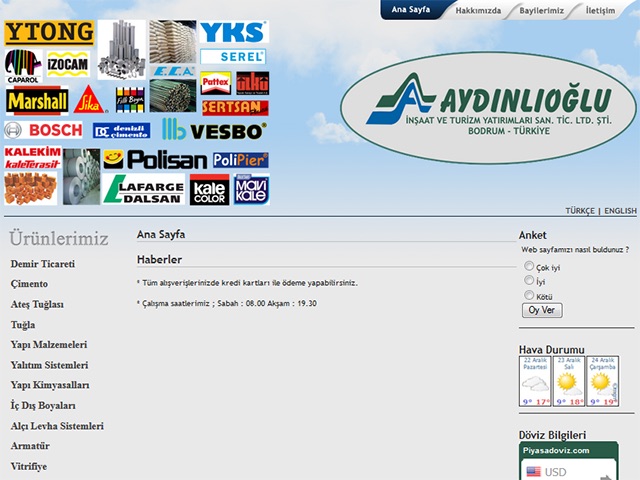The width and height of the screenshot is (640, 480).
Task: Click the E.C.A. brand logo
Action: click(173, 71)
